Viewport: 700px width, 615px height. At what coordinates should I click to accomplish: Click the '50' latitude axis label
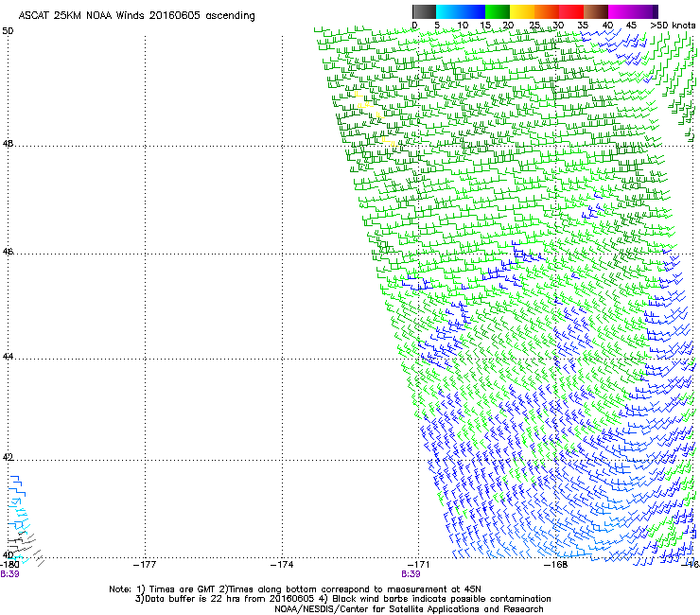click(8, 31)
